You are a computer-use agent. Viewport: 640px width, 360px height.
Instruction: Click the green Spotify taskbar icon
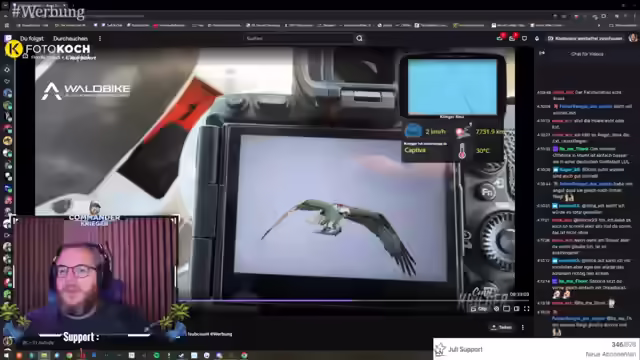click(x=156, y=356)
